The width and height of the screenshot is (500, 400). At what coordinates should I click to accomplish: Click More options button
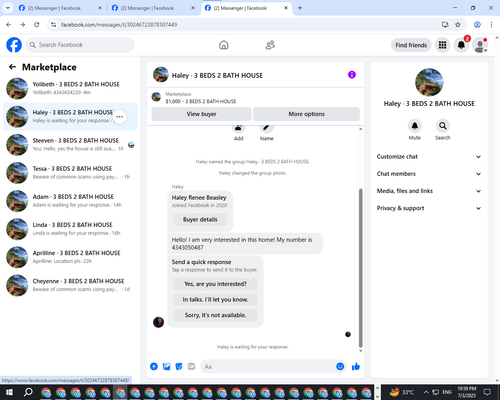[306, 114]
